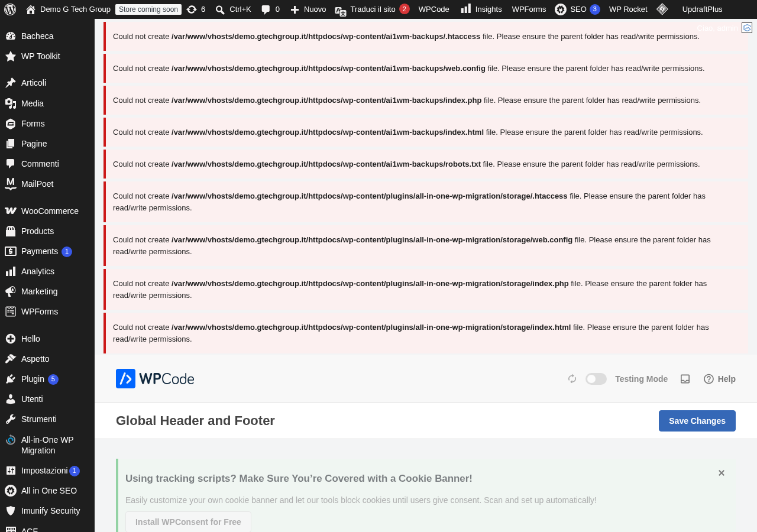Click the storage/web.config error path
757x532 pixels.
click(x=372, y=239)
